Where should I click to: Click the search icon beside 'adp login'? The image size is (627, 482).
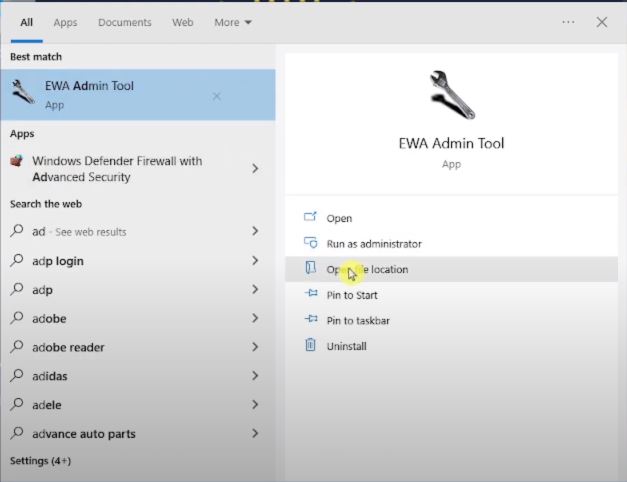[17, 260]
